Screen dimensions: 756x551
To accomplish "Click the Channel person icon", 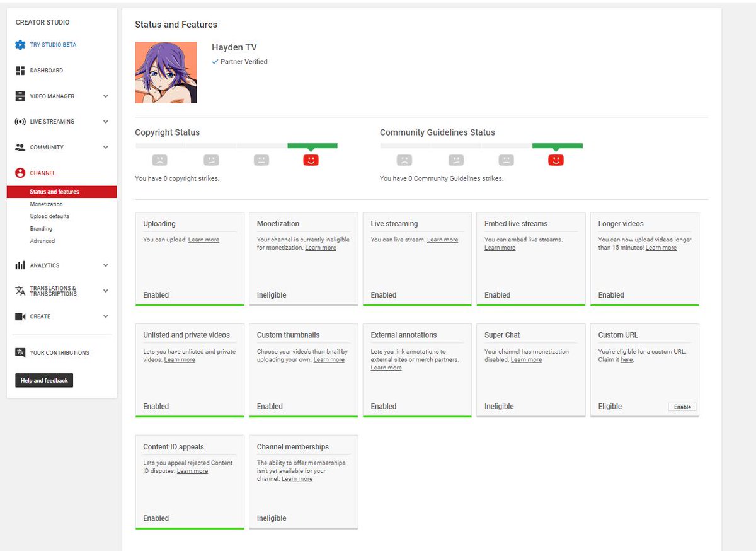I will coord(20,173).
